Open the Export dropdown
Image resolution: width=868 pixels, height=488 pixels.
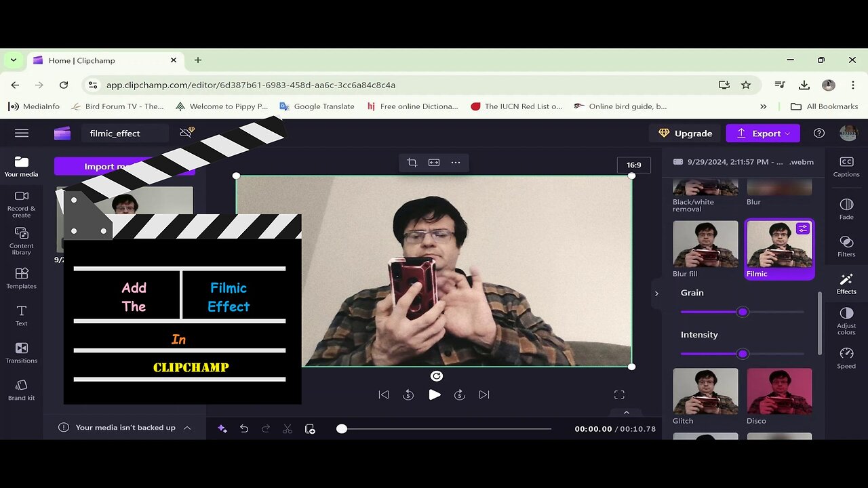(x=763, y=134)
